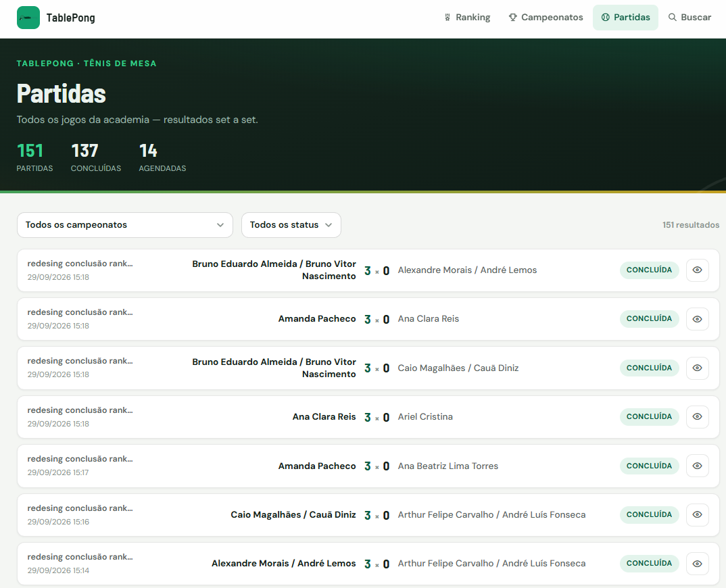
Task: Click the Buscar magnifier icon
Action: (x=673, y=18)
